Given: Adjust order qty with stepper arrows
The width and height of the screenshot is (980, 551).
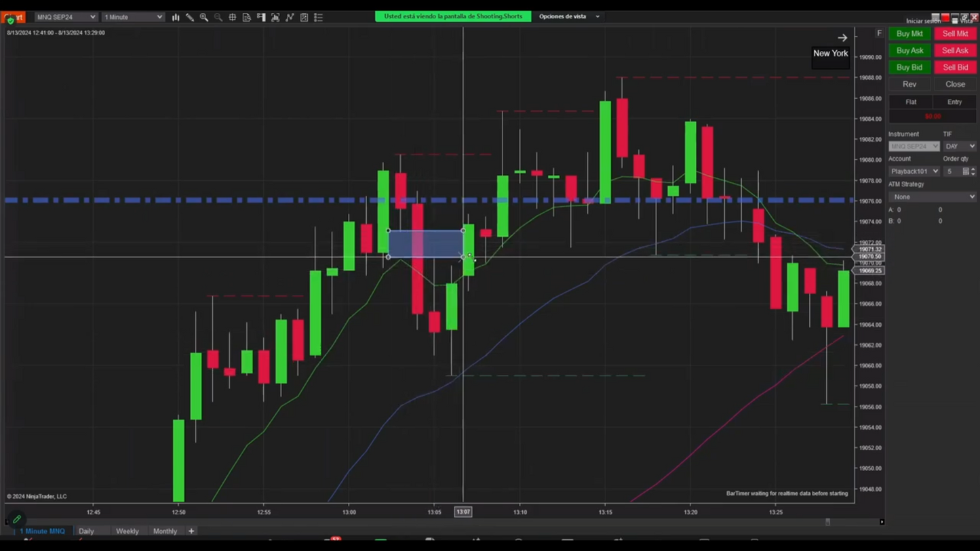Looking at the screenshot, I should pyautogui.click(x=973, y=171).
